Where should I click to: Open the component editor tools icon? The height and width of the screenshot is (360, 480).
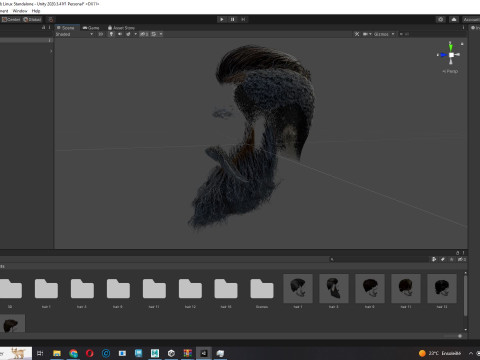click(x=357, y=34)
